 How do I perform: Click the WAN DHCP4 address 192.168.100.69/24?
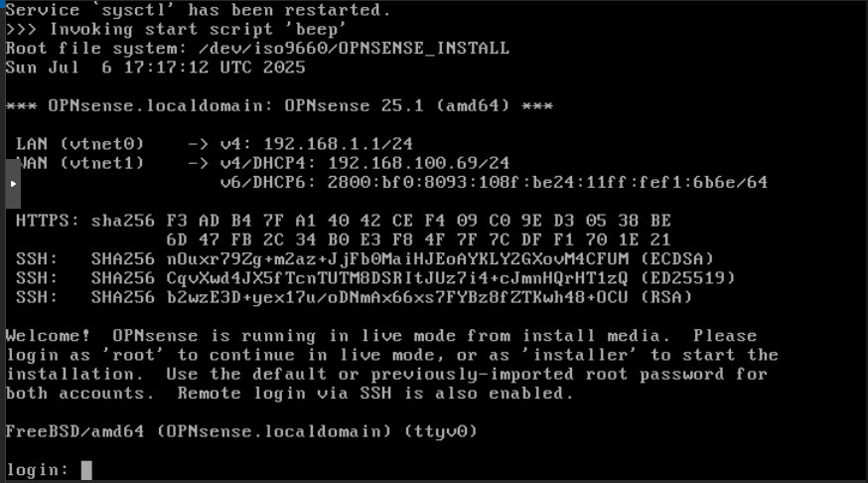point(418,163)
